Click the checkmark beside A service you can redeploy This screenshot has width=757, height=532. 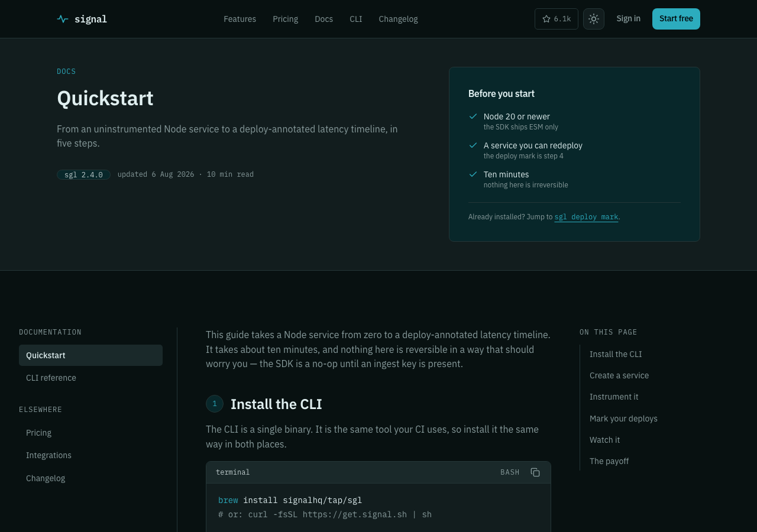(x=473, y=145)
